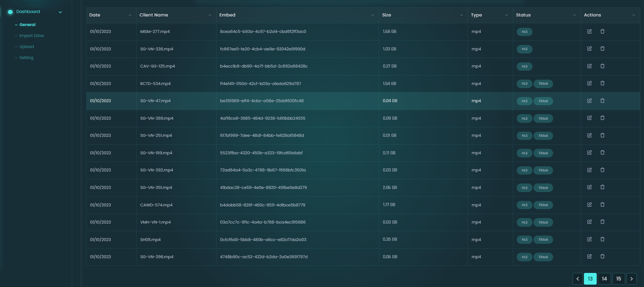Click trash icon for SG-VN-47.mp4
This screenshot has width=644, height=287.
pyautogui.click(x=602, y=101)
